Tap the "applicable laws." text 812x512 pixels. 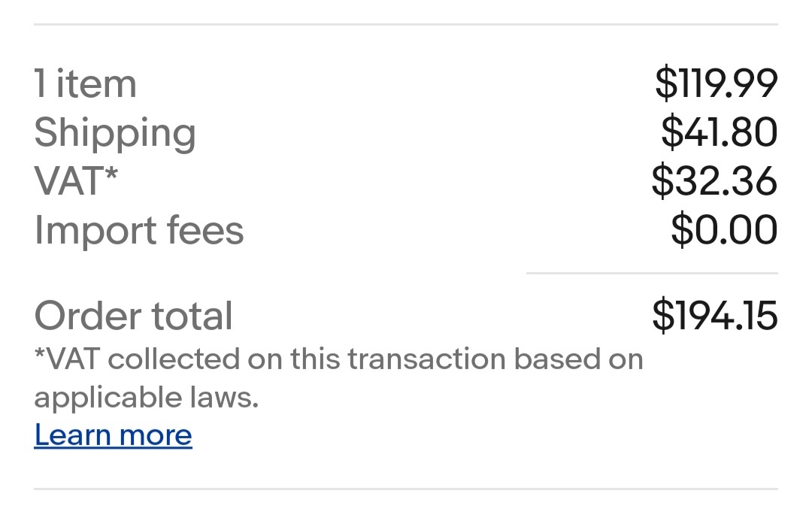click(147, 397)
